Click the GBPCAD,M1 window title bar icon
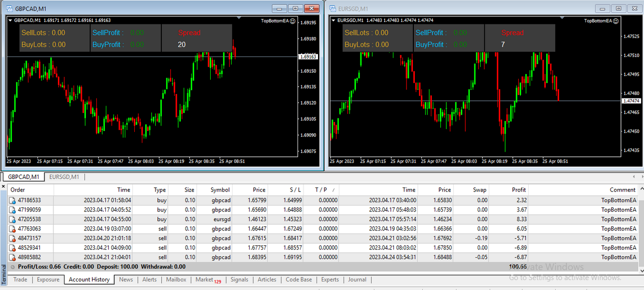The height and width of the screenshot is (290, 644). point(8,8)
